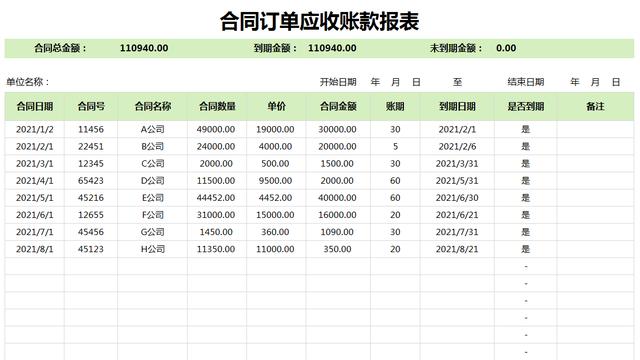Image resolution: width=640 pixels, height=360 pixels.
Task: Click contract number cell 45456
Action: pyautogui.click(x=91, y=232)
